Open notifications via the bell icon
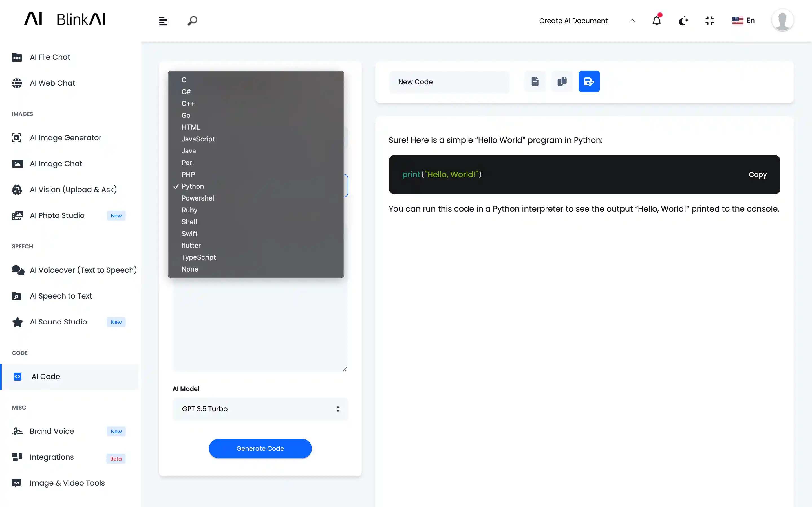The height and width of the screenshot is (507, 812). [x=656, y=21]
